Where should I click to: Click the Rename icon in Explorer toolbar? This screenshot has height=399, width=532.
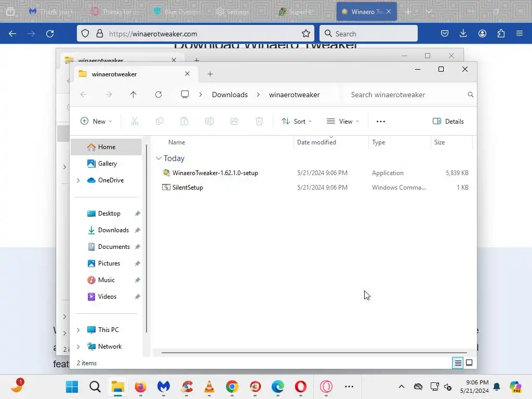pyautogui.click(x=209, y=122)
